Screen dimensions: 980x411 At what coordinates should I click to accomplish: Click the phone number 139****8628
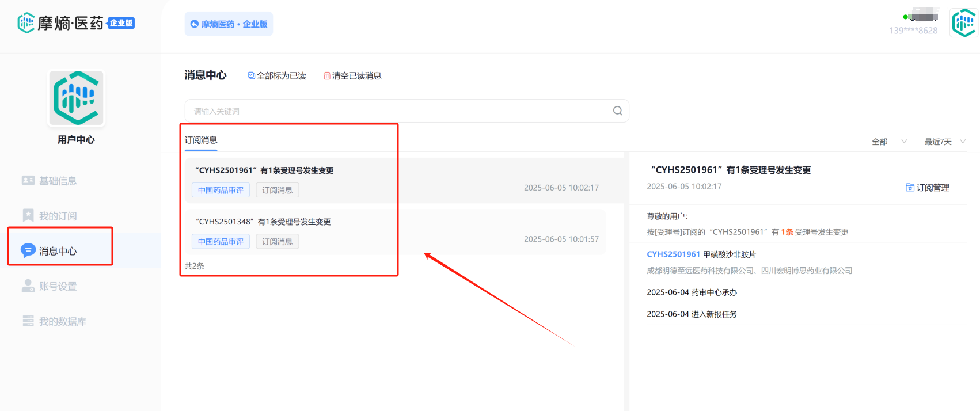[x=913, y=31]
